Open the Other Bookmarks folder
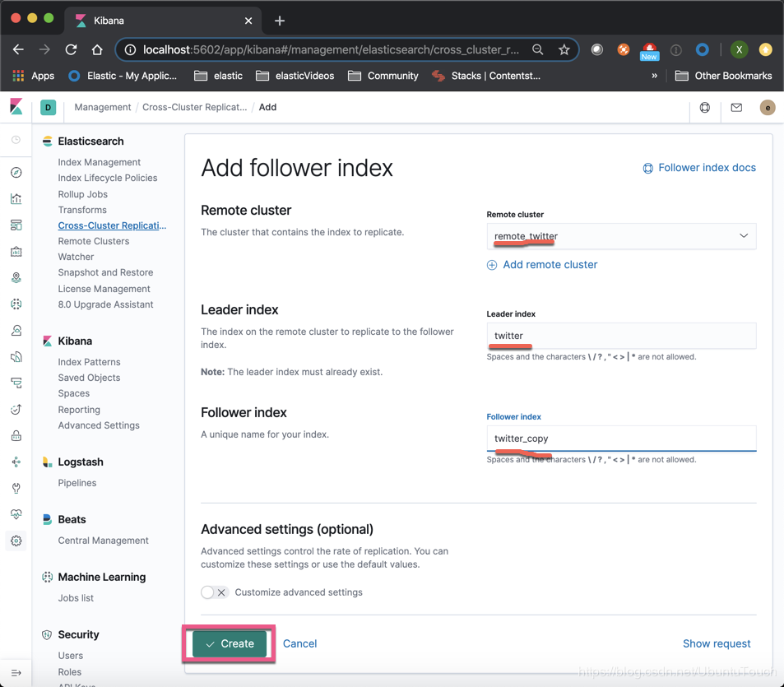 (723, 76)
